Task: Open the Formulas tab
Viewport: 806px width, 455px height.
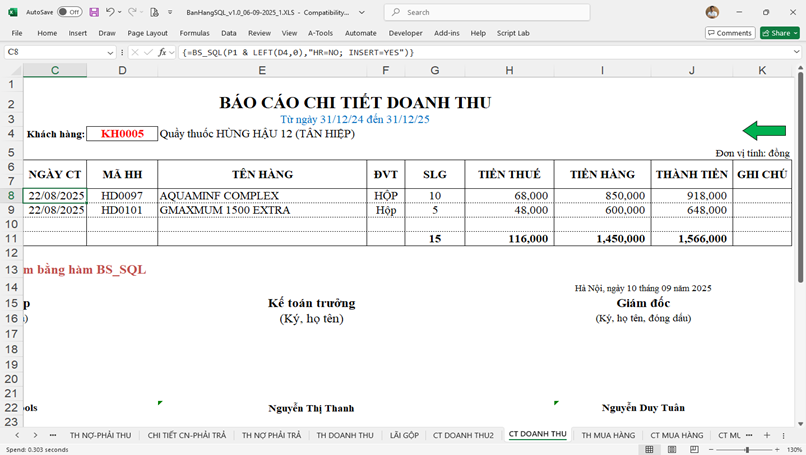Action: [x=194, y=33]
